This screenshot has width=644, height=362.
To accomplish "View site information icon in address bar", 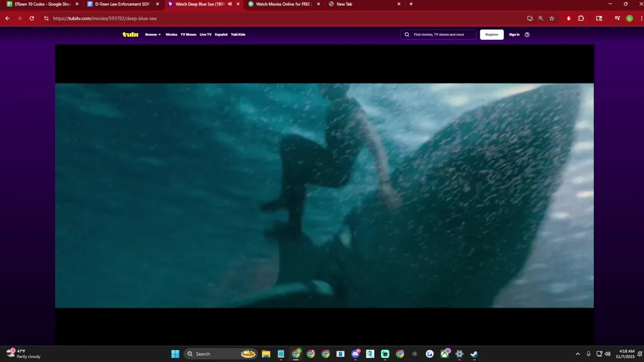I will (46, 18).
